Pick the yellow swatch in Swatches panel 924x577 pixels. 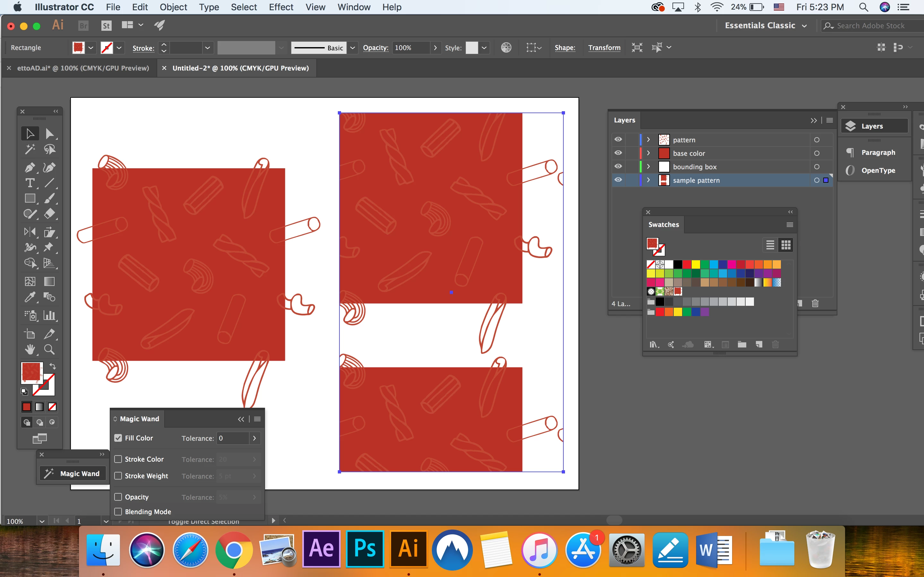tap(696, 264)
